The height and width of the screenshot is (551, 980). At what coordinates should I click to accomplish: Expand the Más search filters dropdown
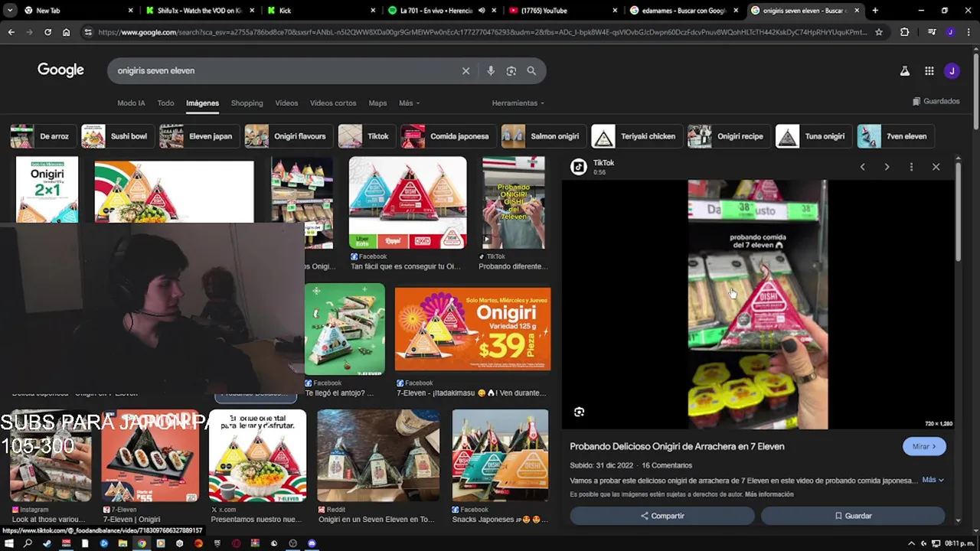tap(409, 103)
